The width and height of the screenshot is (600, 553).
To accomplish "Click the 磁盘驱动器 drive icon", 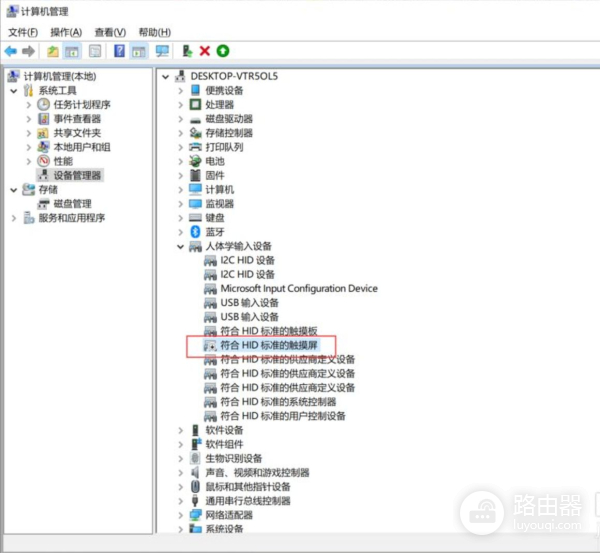I will 195,120.
